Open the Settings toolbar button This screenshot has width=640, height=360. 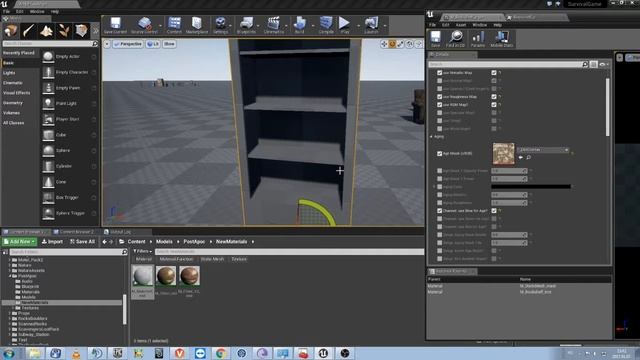point(220,25)
